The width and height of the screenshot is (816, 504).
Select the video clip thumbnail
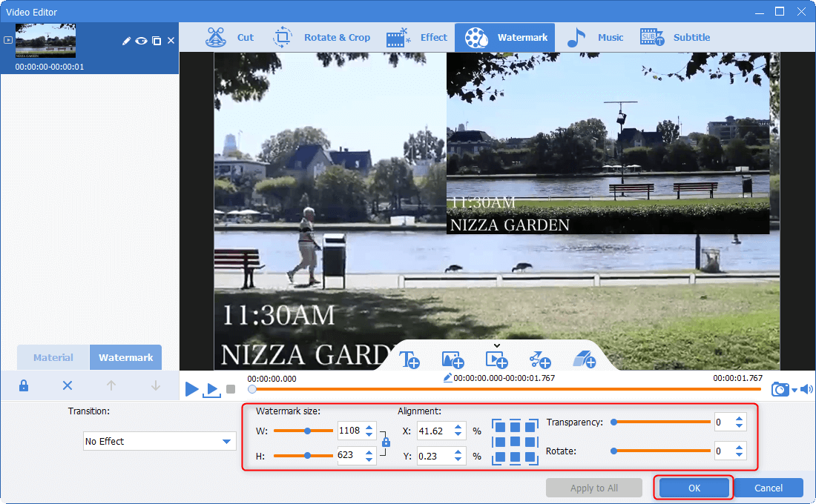pyautogui.click(x=45, y=41)
